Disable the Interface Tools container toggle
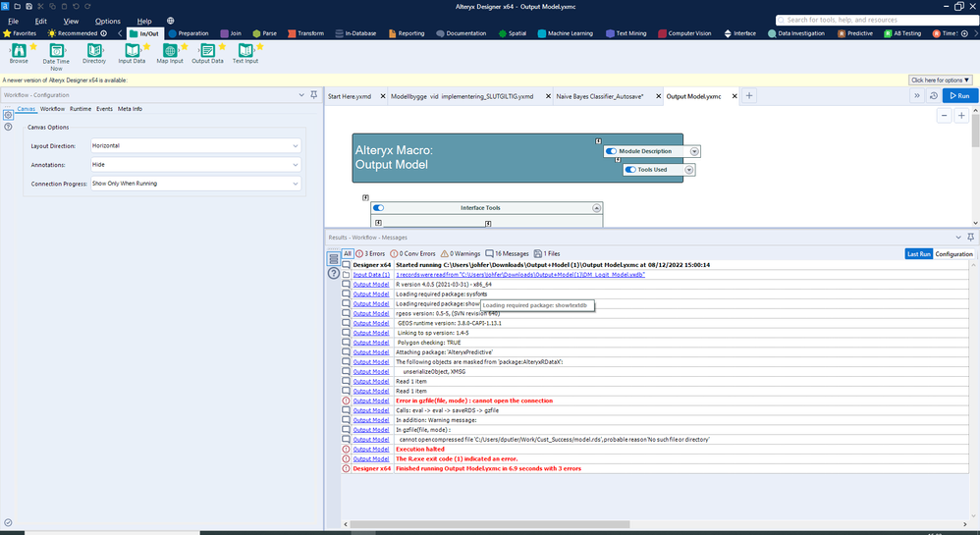The height and width of the screenshot is (535, 980). point(379,208)
